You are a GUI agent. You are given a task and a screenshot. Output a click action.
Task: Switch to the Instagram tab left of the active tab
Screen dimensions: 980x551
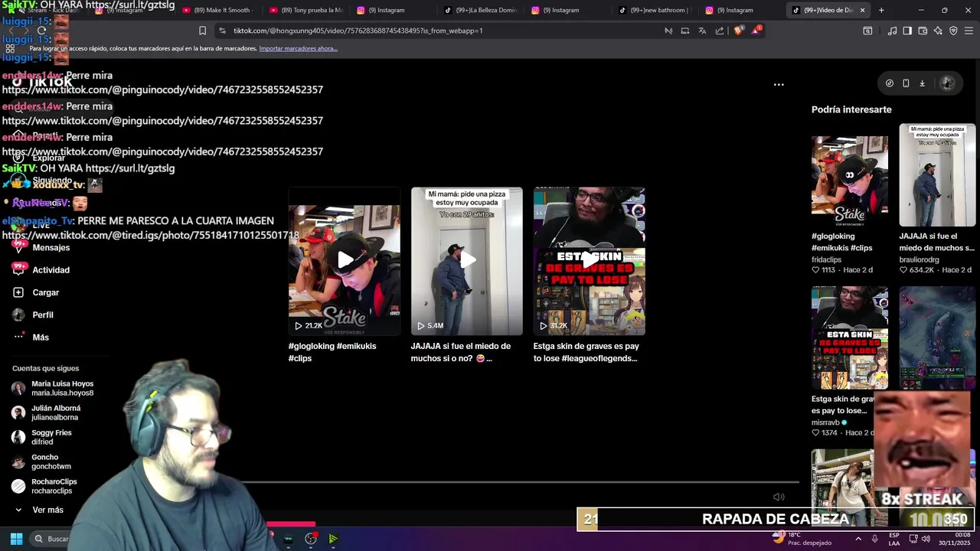point(743,10)
